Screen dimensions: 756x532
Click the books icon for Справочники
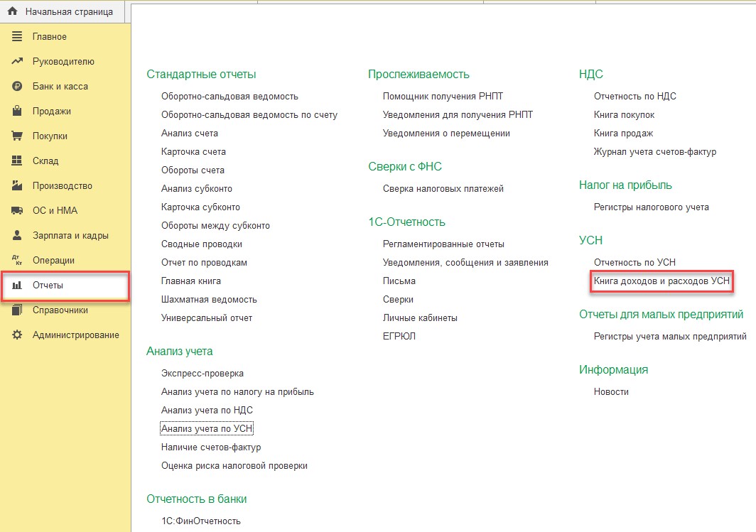tap(17, 310)
